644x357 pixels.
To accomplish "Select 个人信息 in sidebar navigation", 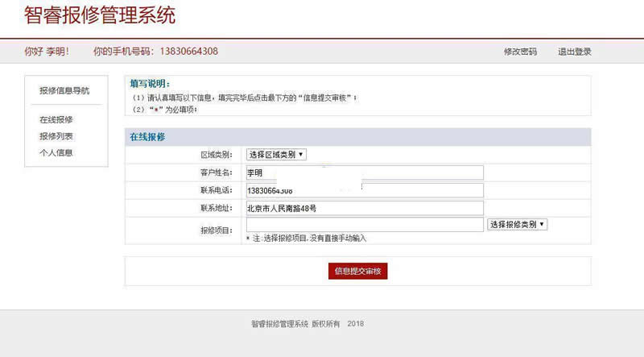I will 56,152.
